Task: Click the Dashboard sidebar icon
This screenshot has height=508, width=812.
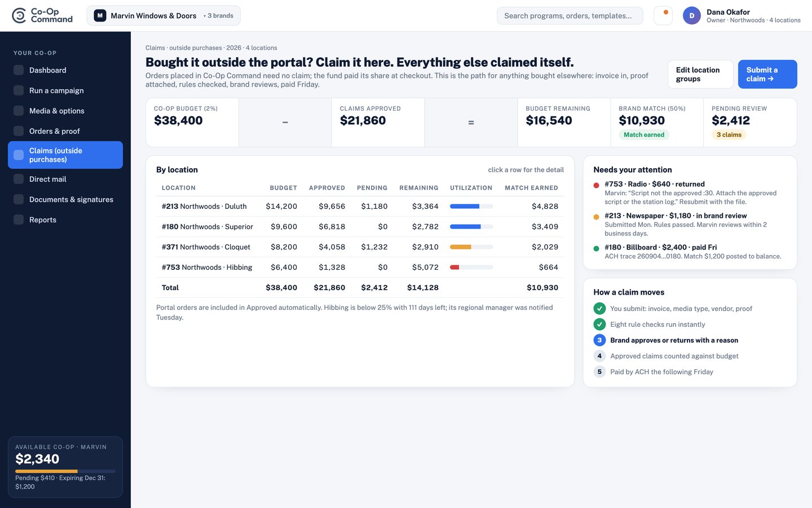Action: click(19, 70)
